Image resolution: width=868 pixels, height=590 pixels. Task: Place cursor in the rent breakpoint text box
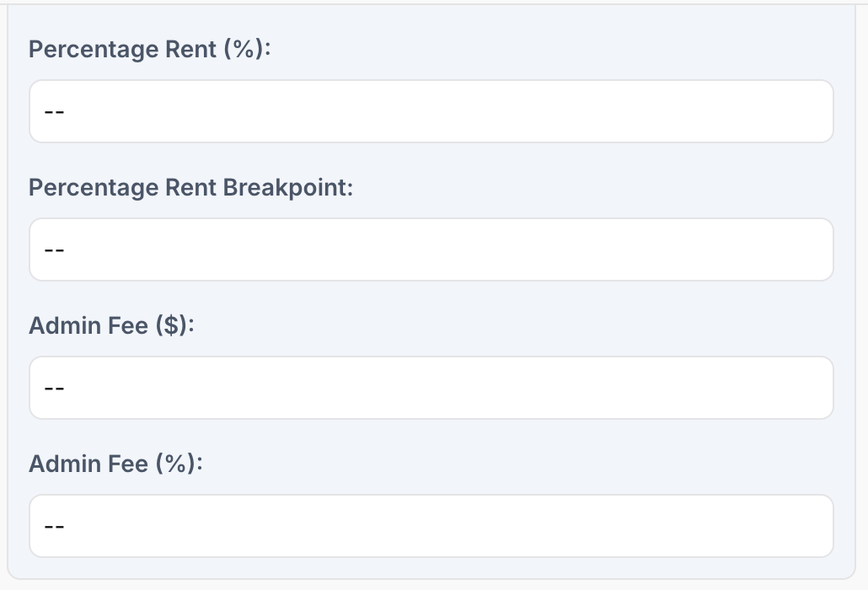[431, 249]
